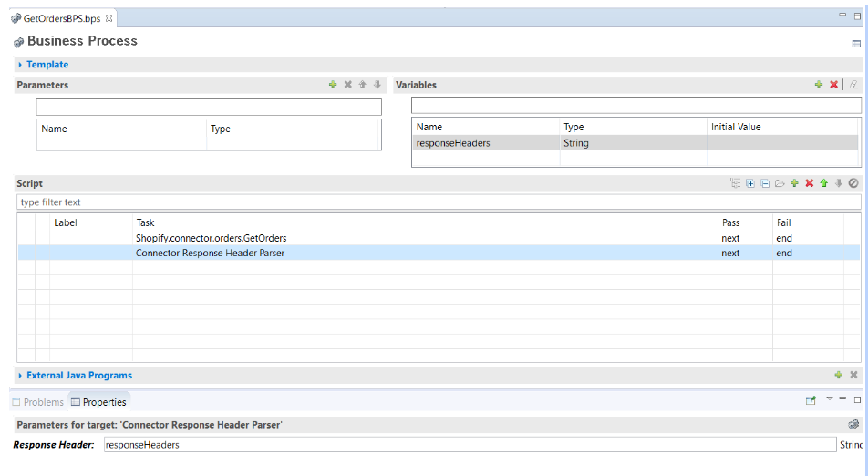This screenshot has width=868, height=476.
Task: Open External Java Programs link
Action: [x=79, y=376]
